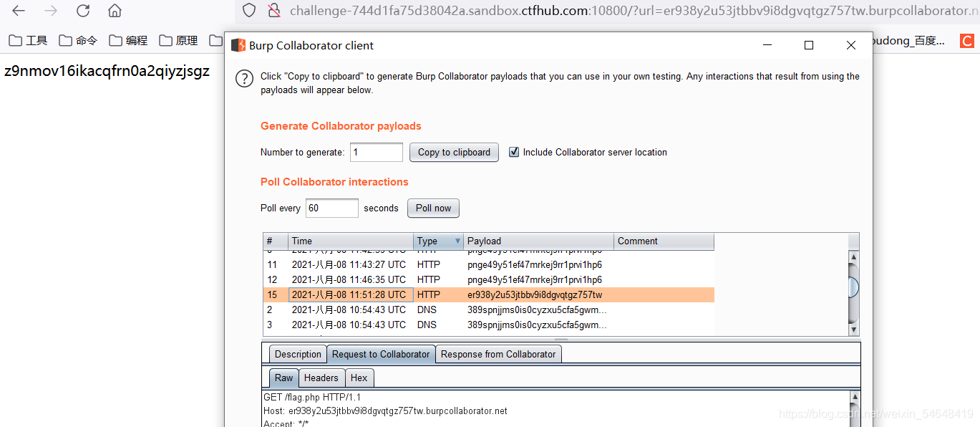
Task: Open the browser home page
Action: [115, 11]
